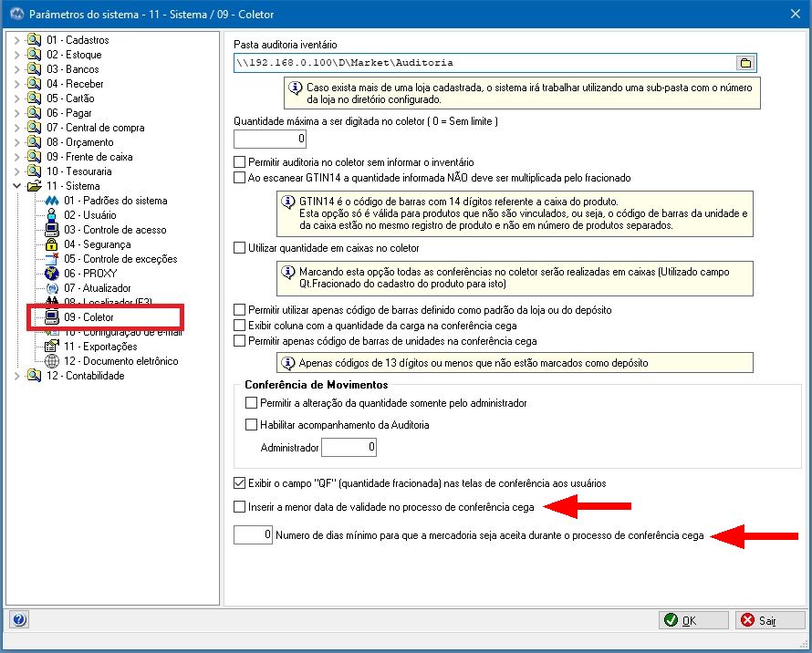Close the Parâmetros do sistema window
Screen dimensions: 812x653
pyautogui.click(x=796, y=14)
